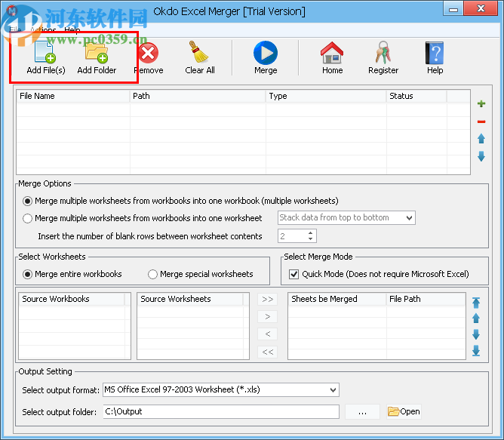Image resolution: width=504 pixels, height=440 pixels.
Task: Move sheet up one in Sheets be Merged
Action: (x=476, y=318)
